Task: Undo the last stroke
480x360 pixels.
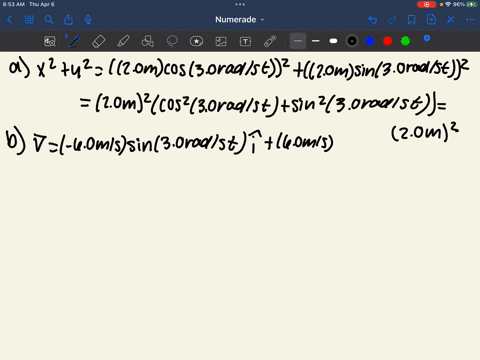Action: [373, 20]
